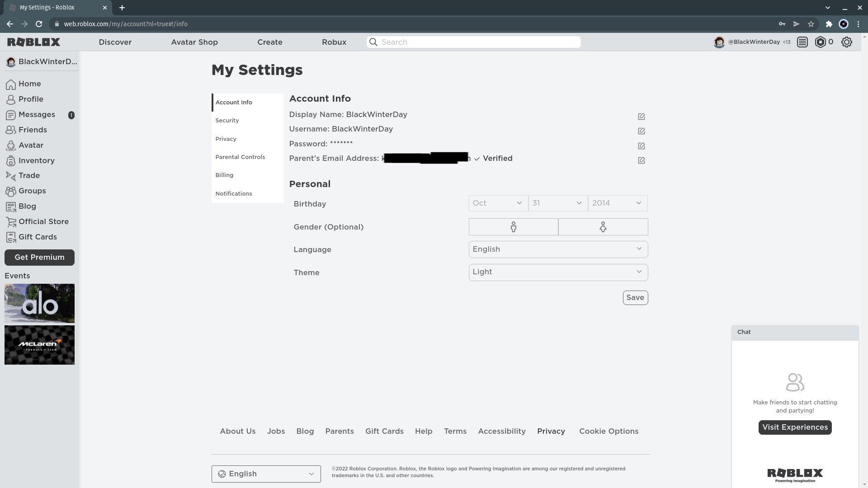Viewport: 868px width, 488px height.
Task: Open the About Us footer link
Action: [x=238, y=432]
